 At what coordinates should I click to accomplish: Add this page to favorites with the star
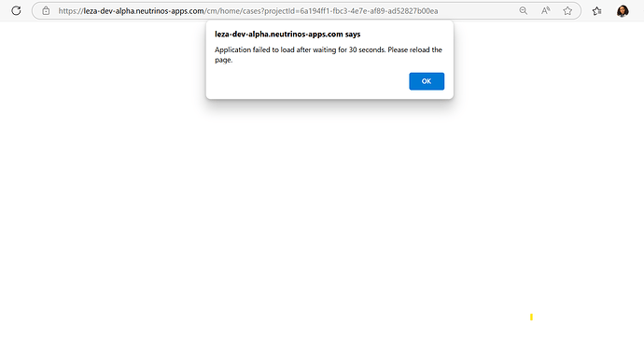(x=567, y=10)
